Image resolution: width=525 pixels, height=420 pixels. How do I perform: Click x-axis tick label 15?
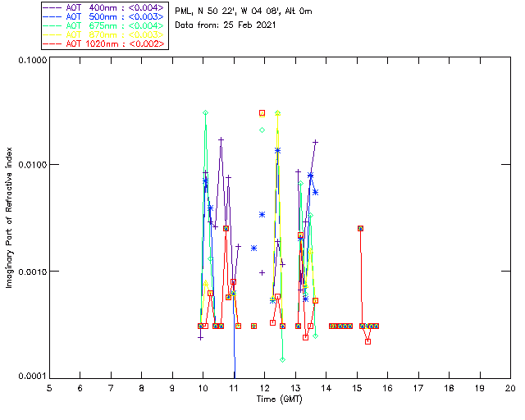tap(357, 388)
